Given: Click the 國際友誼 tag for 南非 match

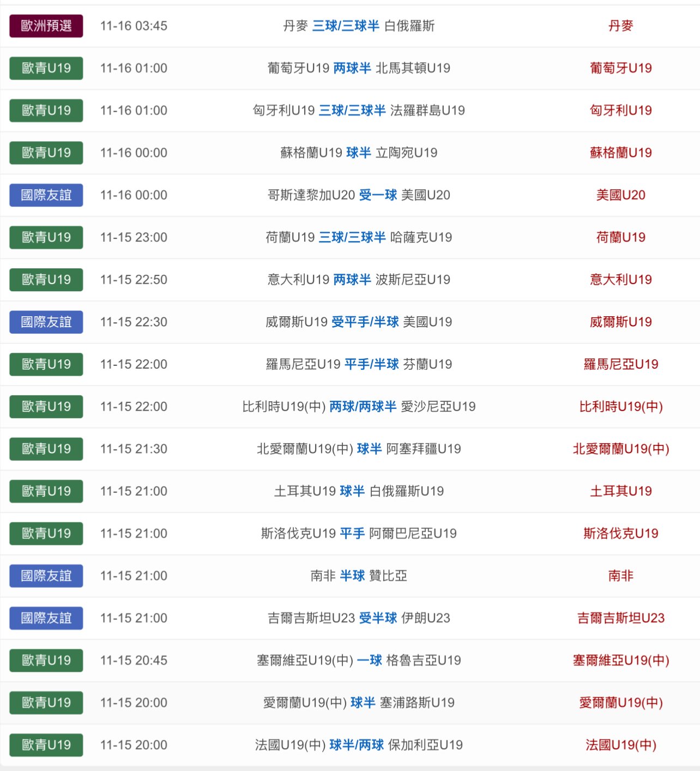Looking at the screenshot, I should (x=46, y=576).
